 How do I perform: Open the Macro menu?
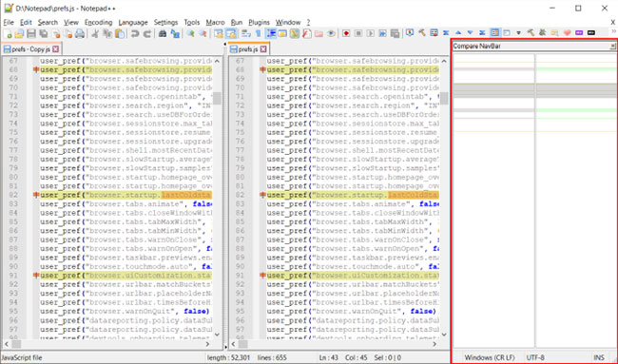point(215,23)
